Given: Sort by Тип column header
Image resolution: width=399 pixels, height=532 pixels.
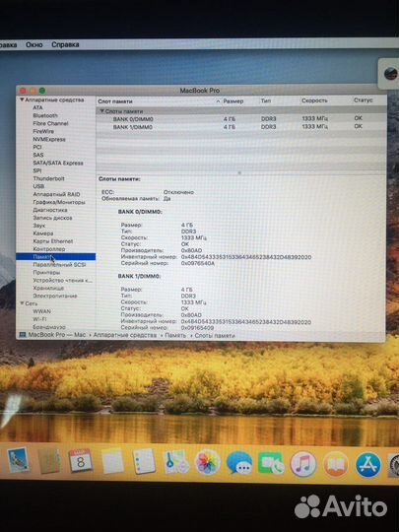Looking at the screenshot, I should [x=266, y=100].
